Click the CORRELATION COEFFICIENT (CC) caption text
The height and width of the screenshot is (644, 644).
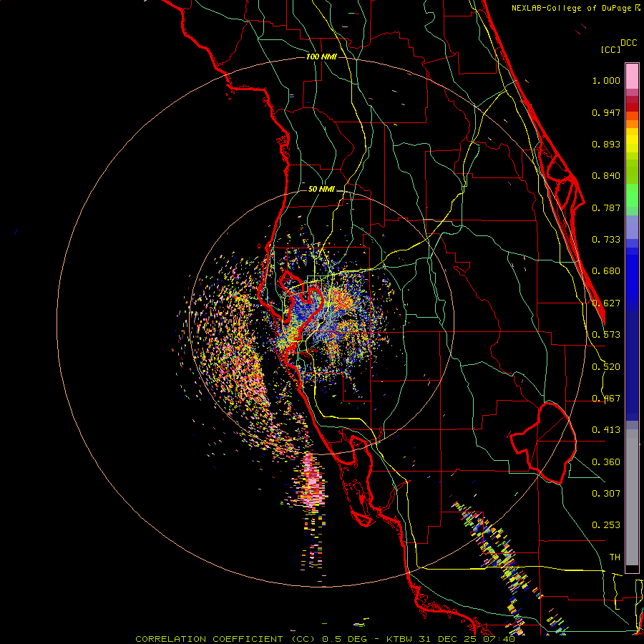click(225, 639)
